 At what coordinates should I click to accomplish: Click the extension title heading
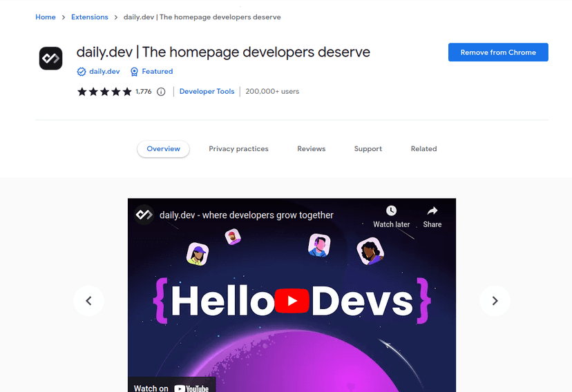tap(223, 52)
